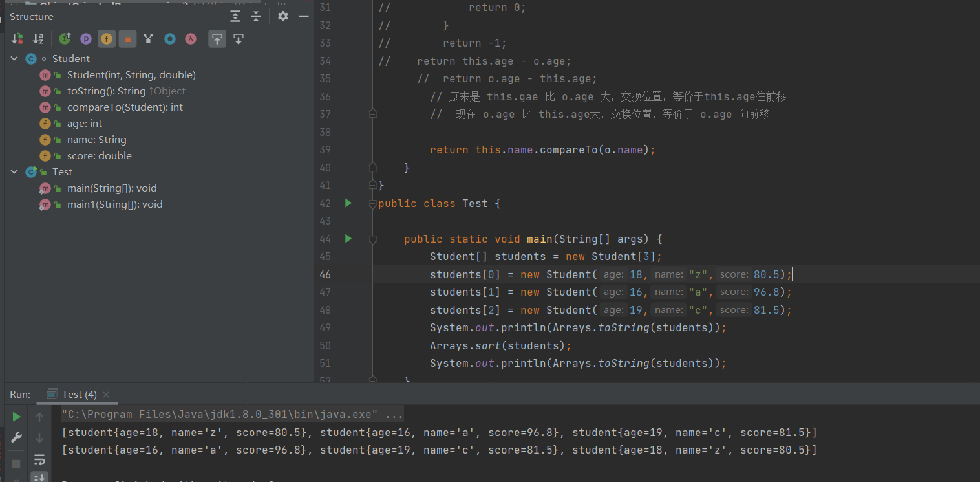
Task: Toggle Show Anonymous Classes blue circle icon
Action: (x=169, y=39)
